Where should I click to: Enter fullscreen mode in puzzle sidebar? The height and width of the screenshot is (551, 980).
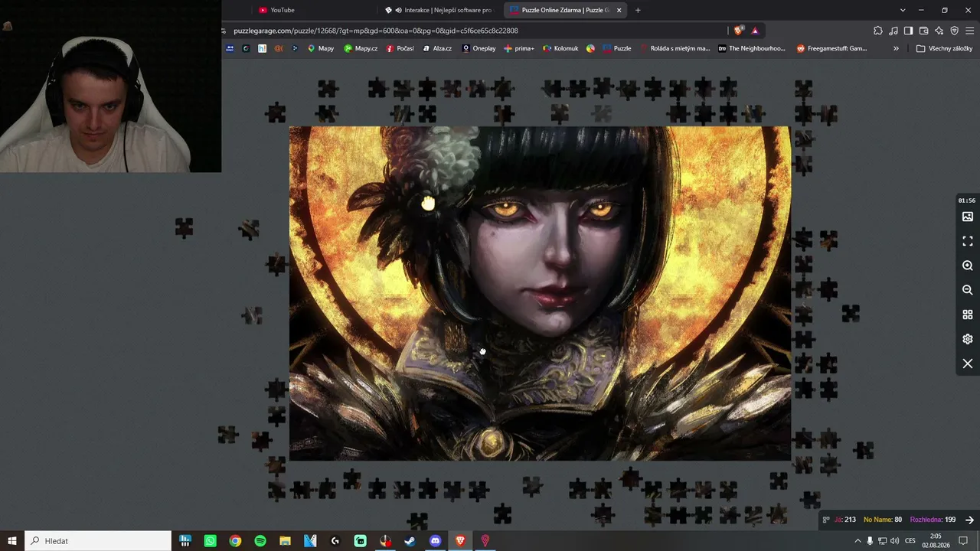click(968, 241)
